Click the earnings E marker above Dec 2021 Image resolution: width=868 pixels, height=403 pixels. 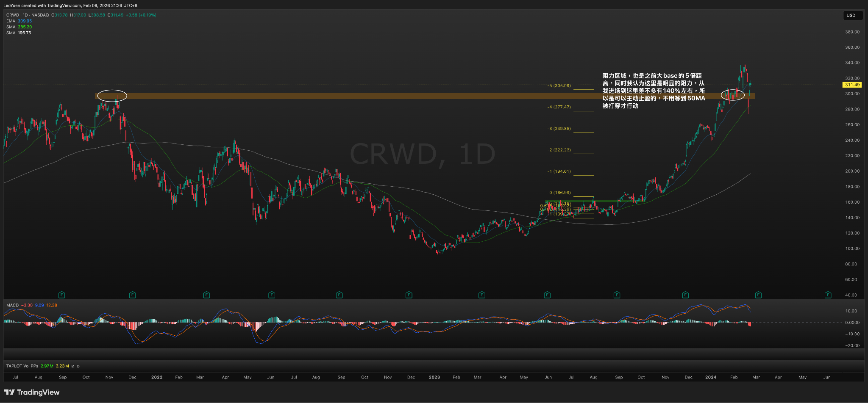(x=133, y=295)
